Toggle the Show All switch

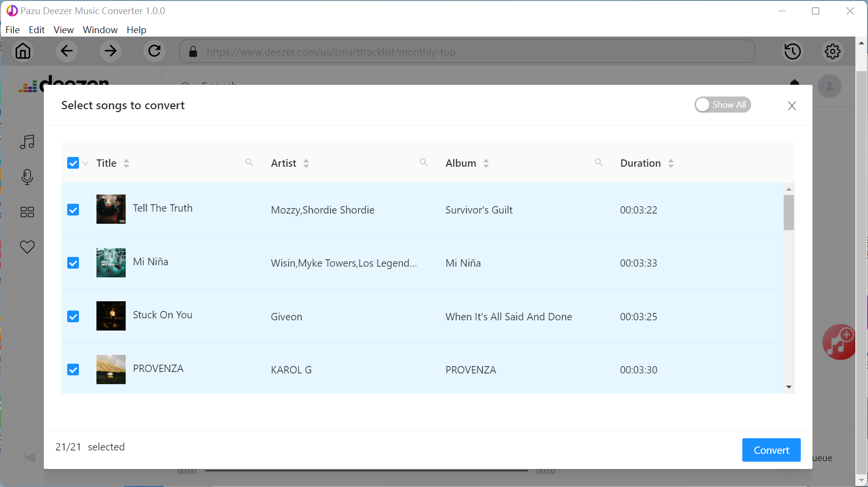(x=722, y=105)
